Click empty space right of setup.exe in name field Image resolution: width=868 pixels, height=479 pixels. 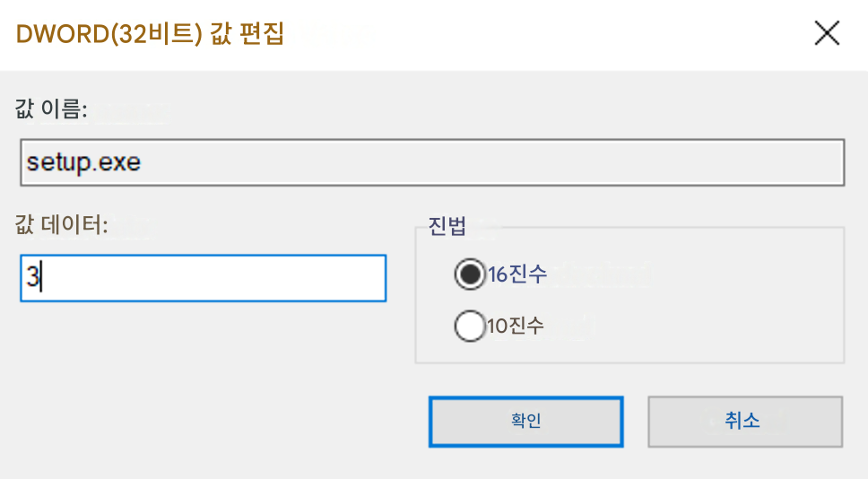(x=499, y=162)
